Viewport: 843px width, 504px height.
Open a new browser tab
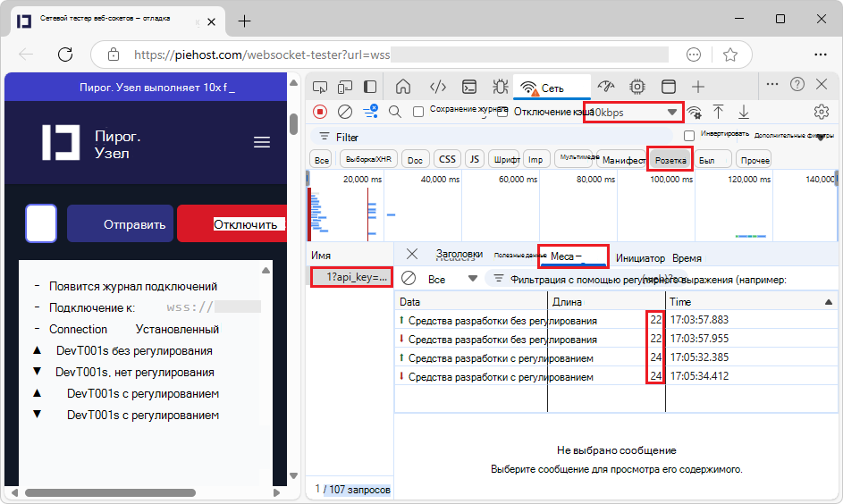[244, 21]
